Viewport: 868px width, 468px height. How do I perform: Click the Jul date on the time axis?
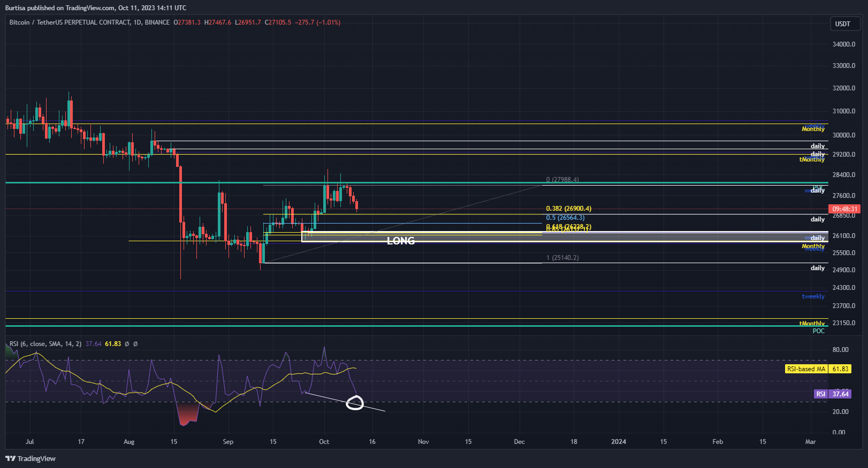tap(29, 442)
